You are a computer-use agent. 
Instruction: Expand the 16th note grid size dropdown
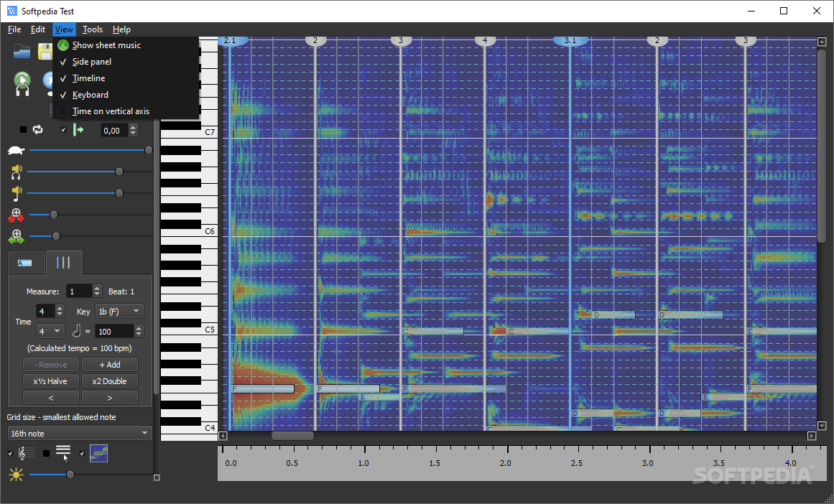click(79, 434)
